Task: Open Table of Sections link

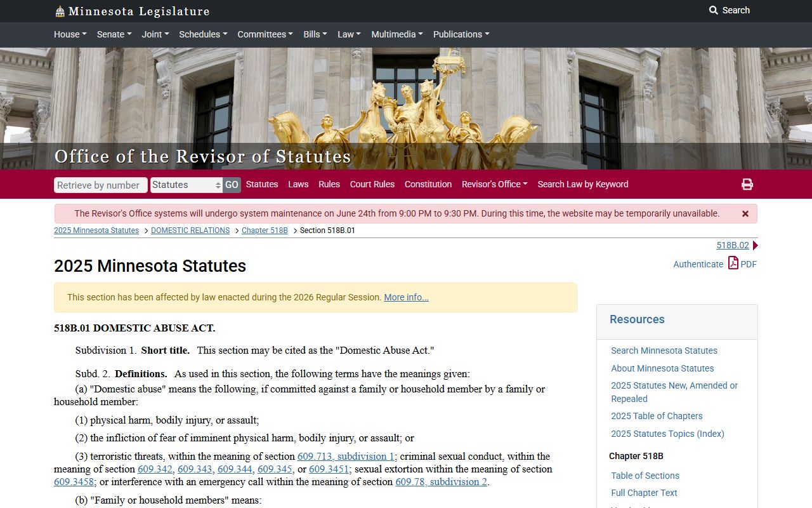Action: (645, 476)
